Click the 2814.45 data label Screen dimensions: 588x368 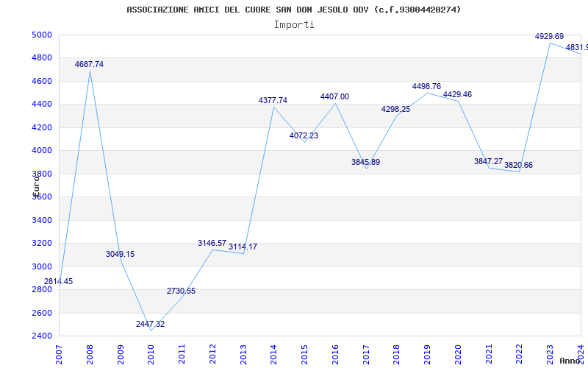click(59, 281)
